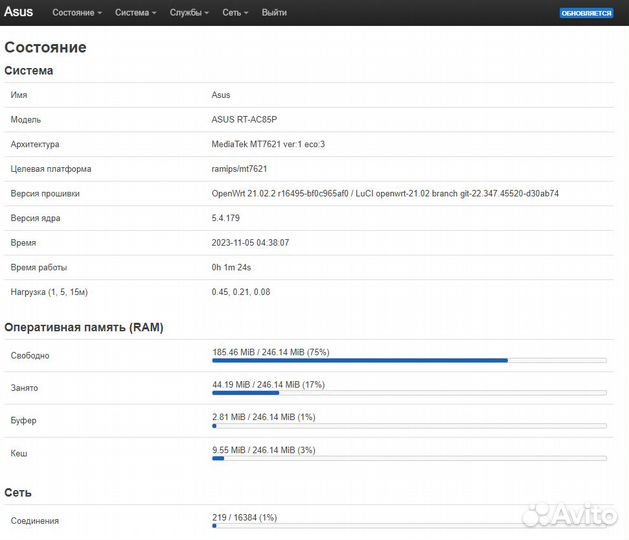629x540 pixels.
Task: Click the 185.46 MiB free memory text
Action: [271, 352]
